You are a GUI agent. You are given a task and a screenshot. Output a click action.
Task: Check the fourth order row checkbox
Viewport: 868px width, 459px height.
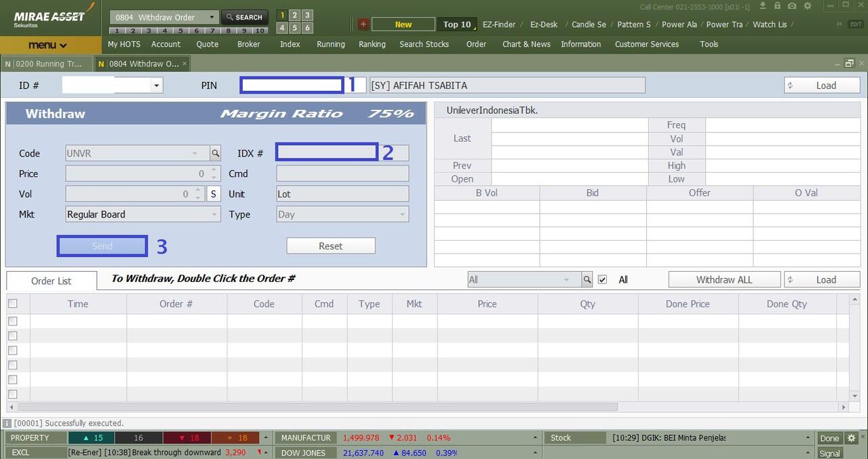tap(12, 365)
